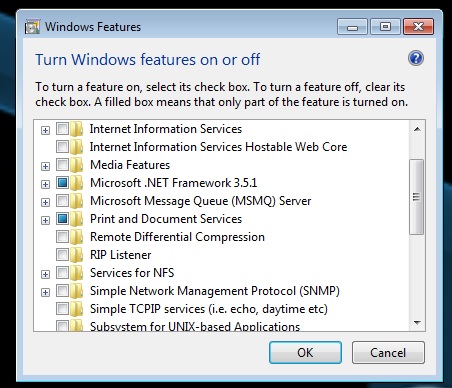Screen dimensions: 452x388
Task: Click the RIP Listener folder icon
Action: (76, 255)
